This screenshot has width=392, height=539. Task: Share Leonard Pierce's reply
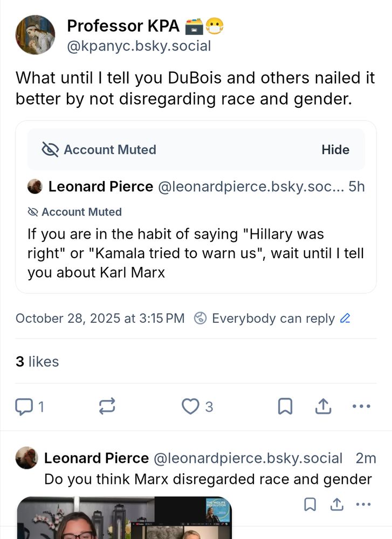pyautogui.click(x=336, y=504)
